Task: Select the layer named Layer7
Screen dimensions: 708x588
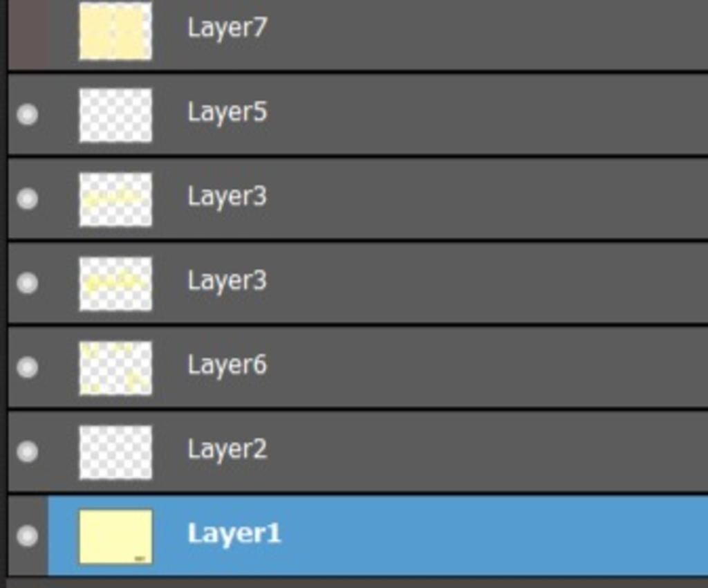Action: coord(227,28)
